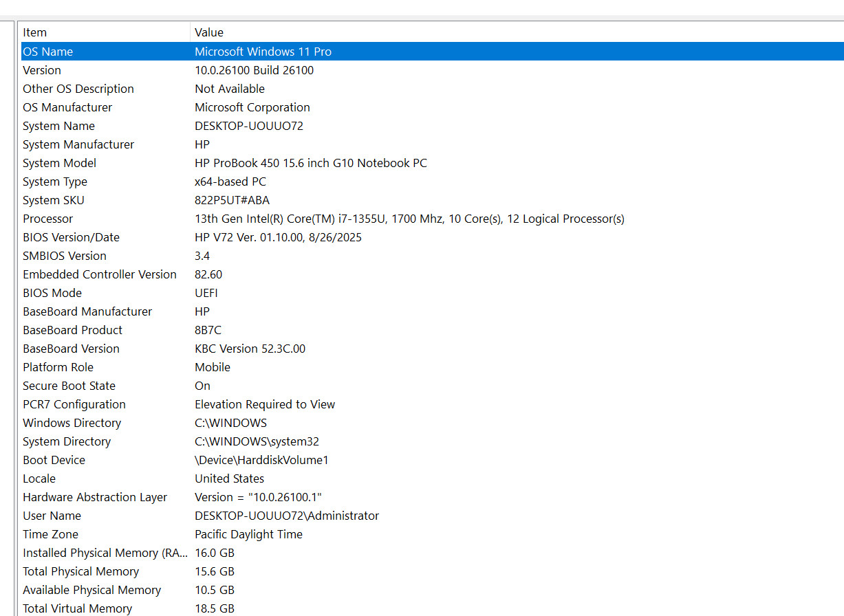Viewport: 844px width, 616px height.
Task: Select the Locale row
Action: (433, 478)
